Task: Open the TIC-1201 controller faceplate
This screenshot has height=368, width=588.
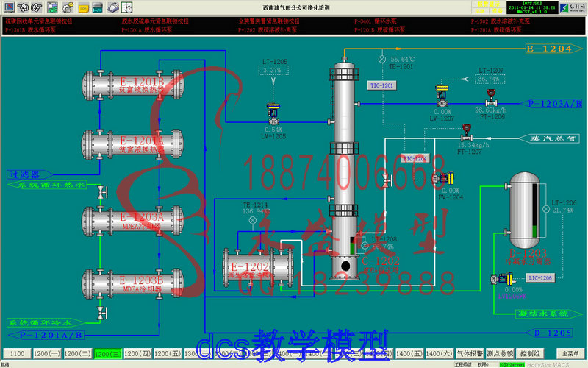Action: click(x=381, y=85)
